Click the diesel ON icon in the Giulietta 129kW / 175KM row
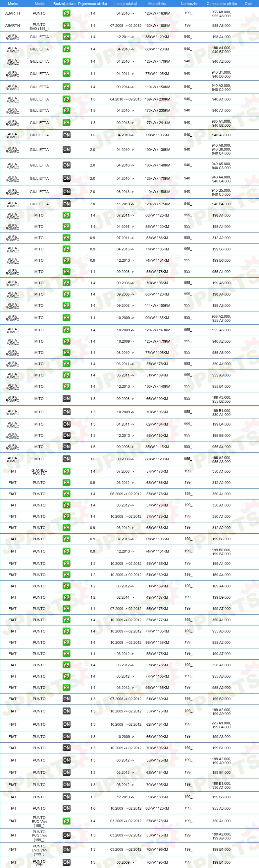Viewport: 259px width, 868px height. (x=66, y=204)
